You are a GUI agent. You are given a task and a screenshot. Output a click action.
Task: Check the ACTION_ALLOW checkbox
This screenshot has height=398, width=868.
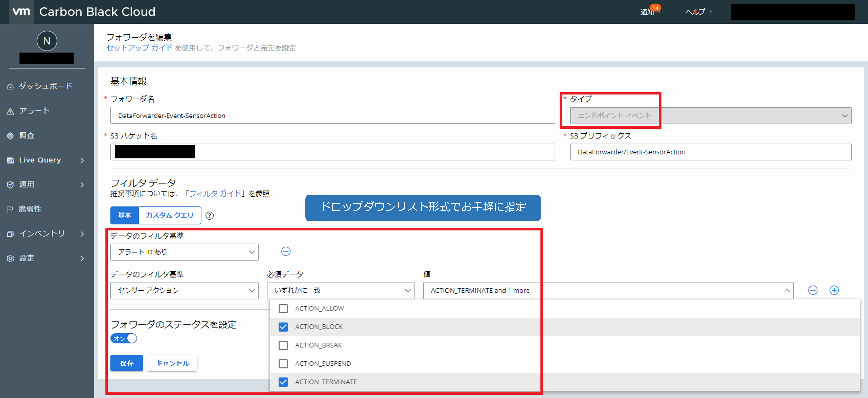[x=283, y=309]
